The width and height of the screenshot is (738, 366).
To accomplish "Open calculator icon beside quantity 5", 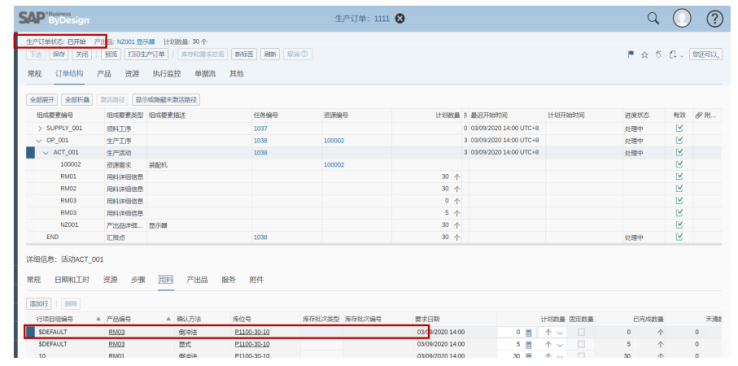I will click(x=529, y=344).
